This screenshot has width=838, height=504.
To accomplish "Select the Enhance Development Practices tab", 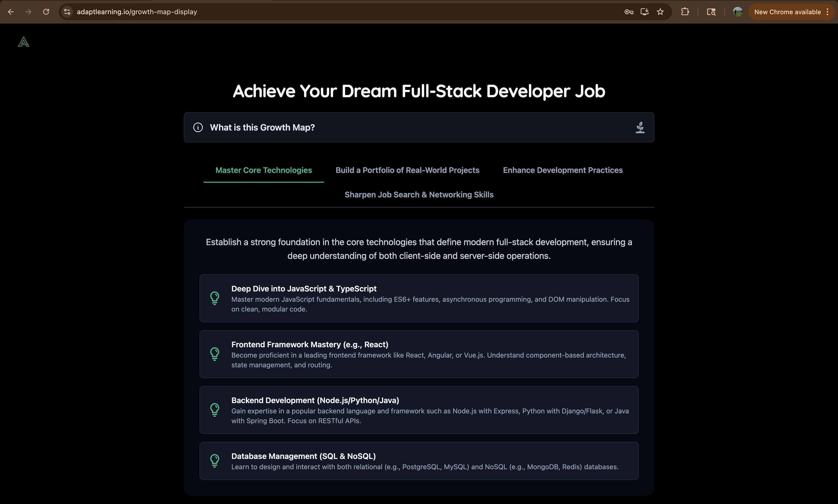I will (x=563, y=170).
